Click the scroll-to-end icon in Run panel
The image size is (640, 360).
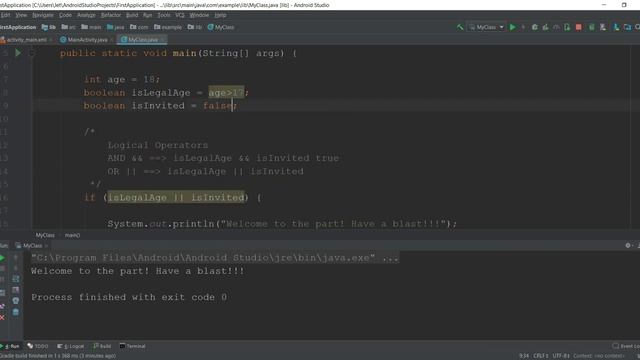click(x=16, y=290)
